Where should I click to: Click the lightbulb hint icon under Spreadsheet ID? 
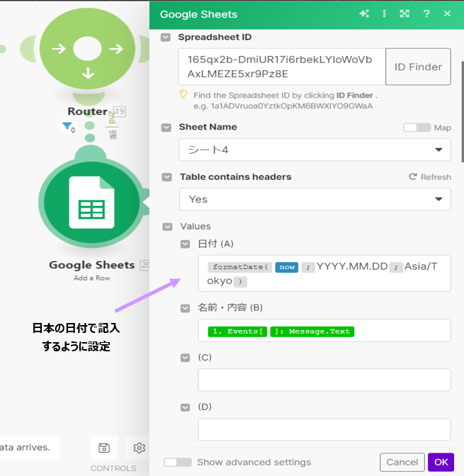(183, 93)
